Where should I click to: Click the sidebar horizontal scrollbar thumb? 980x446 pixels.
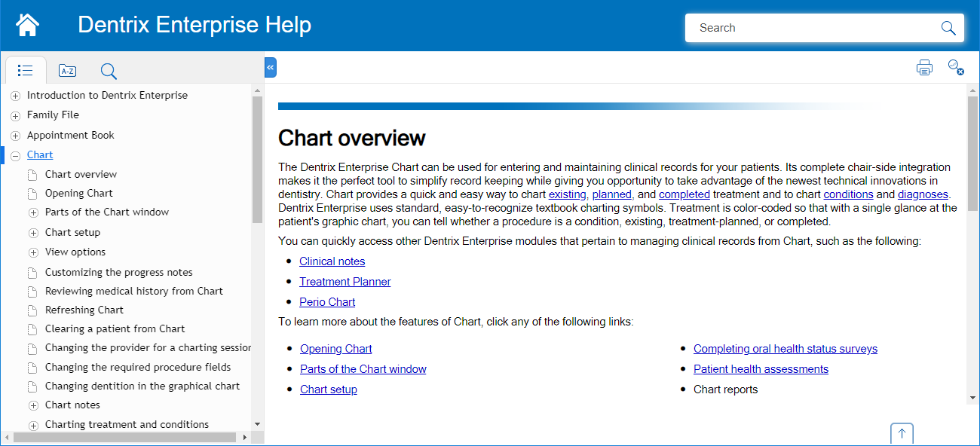click(x=124, y=437)
